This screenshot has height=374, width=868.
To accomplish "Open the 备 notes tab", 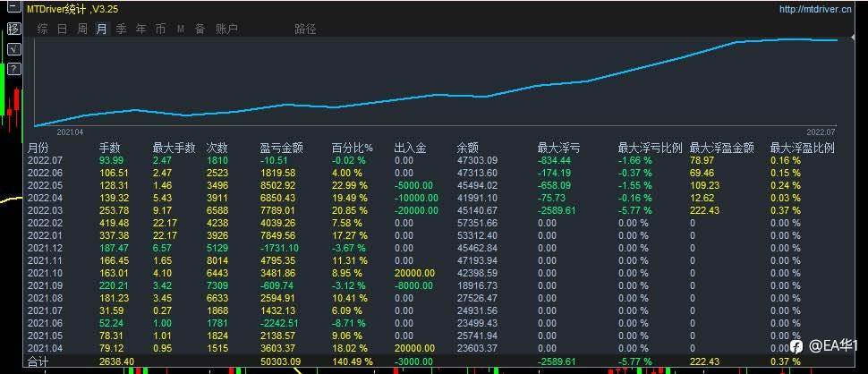I will tap(200, 30).
